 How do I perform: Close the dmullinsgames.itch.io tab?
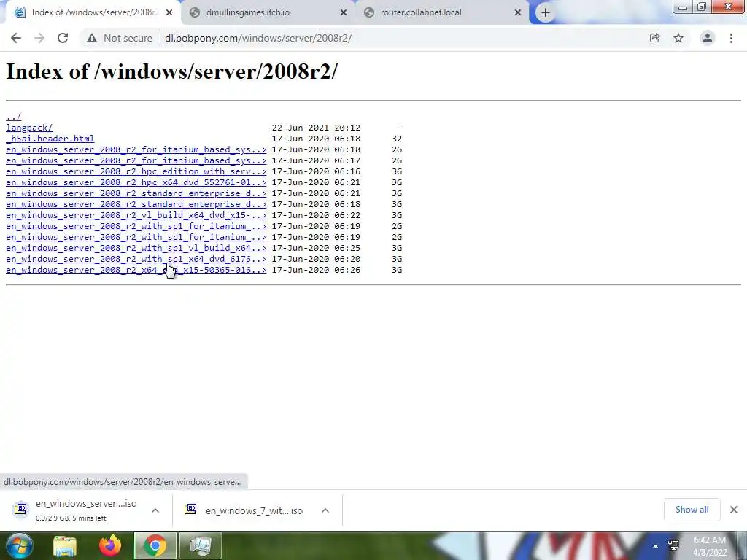pos(344,12)
